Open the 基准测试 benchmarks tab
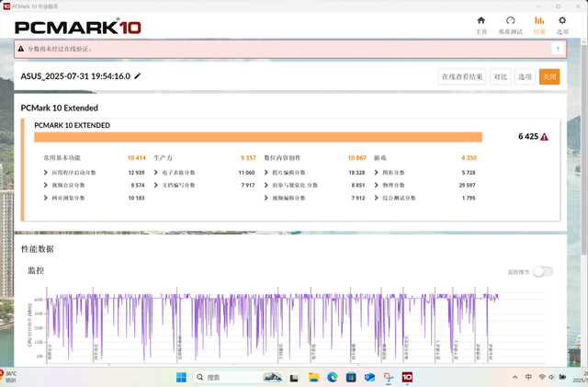This screenshot has height=387, width=588. pos(510,25)
